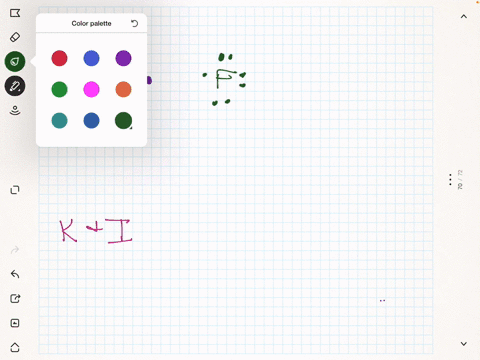Screen dimensions: 480x360
Task: Select the pen drawing tool
Action: (x=15, y=86)
